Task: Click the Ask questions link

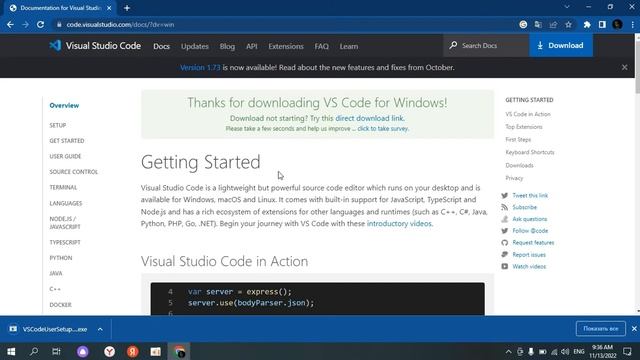Action: click(529, 219)
